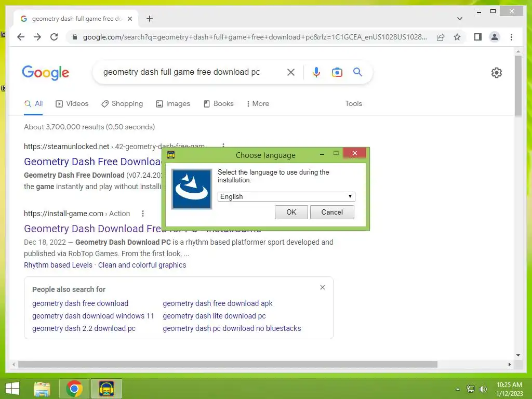Viewport: 532px width, 399px height.
Task: Open a new Chrome tab
Action: click(x=150, y=19)
